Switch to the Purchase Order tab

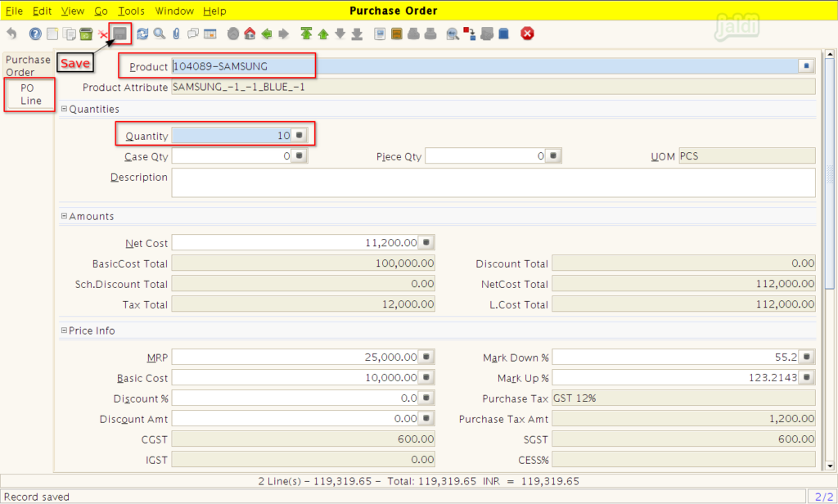pyautogui.click(x=28, y=65)
